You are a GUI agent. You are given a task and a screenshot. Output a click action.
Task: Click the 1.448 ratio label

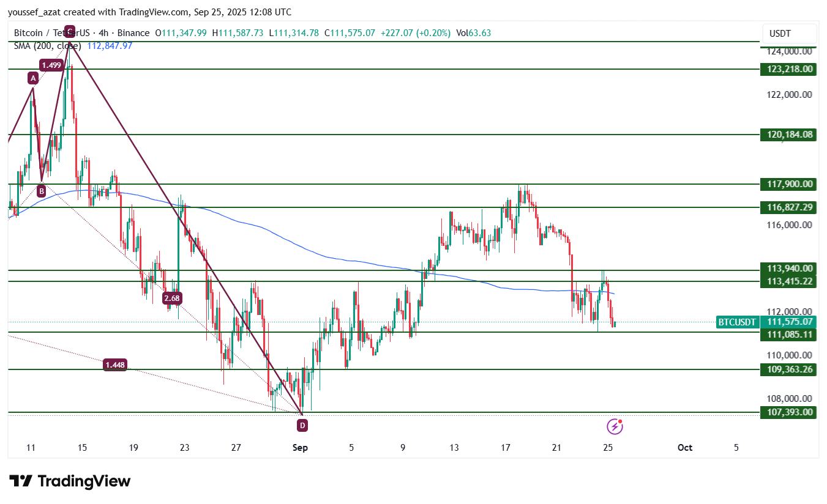point(115,365)
